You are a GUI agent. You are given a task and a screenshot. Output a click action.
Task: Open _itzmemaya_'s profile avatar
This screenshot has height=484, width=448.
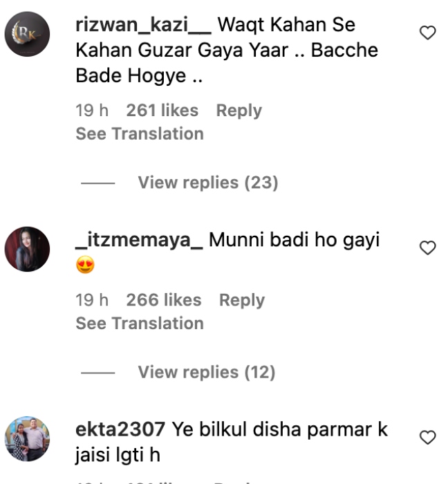(x=27, y=249)
